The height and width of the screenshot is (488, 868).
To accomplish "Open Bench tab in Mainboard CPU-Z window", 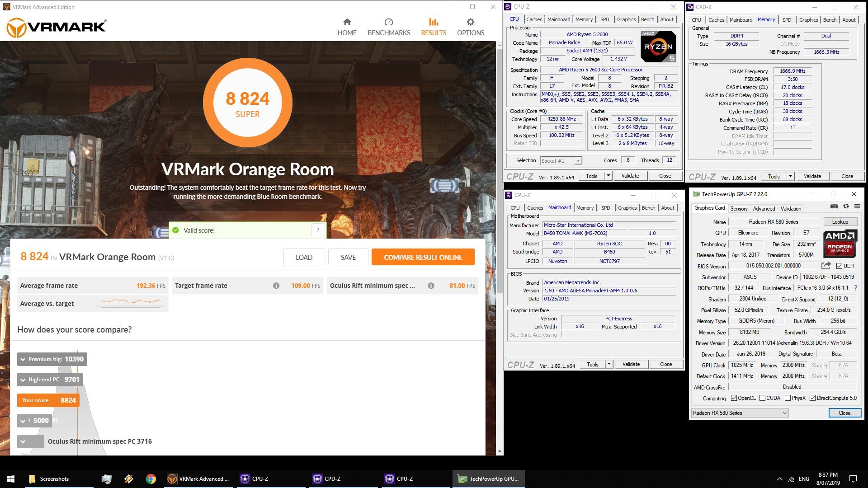I will pos(648,208).
